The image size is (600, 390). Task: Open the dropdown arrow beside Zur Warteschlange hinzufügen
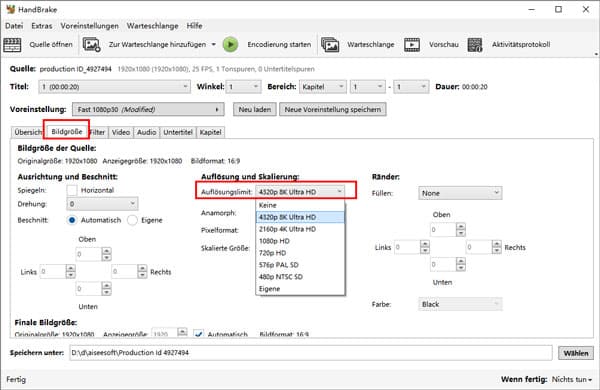pos(214,44)
